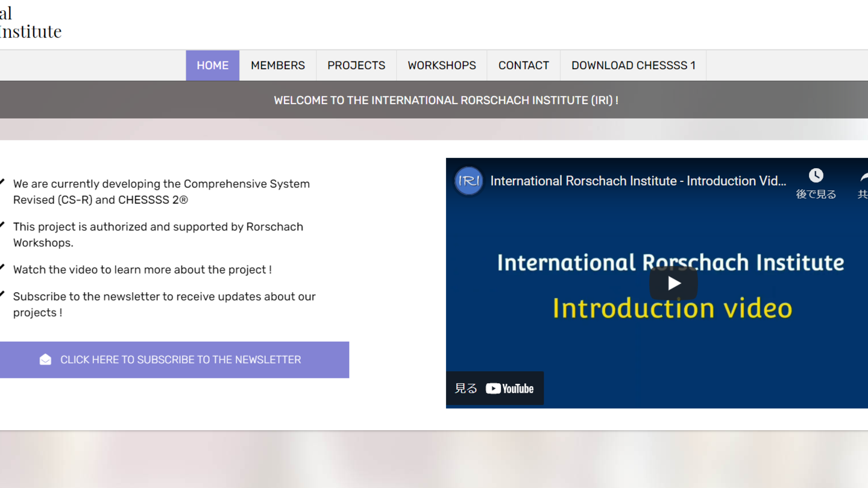Click the welcome banner text

coord(446,100)
